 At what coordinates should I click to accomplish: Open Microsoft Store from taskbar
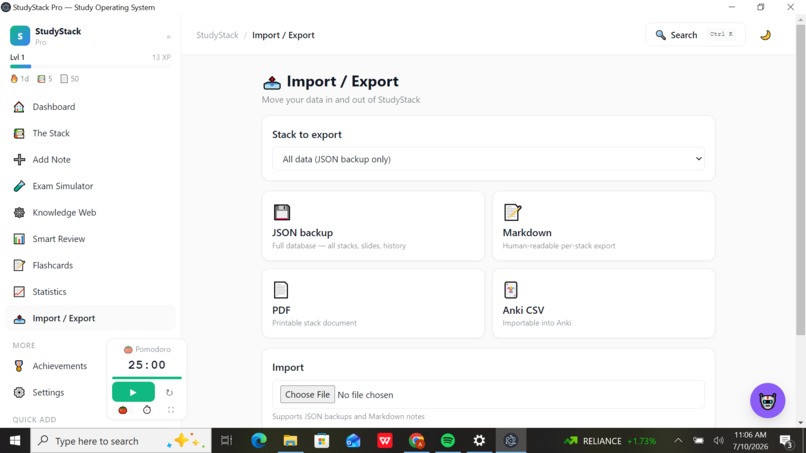point(322,441)
